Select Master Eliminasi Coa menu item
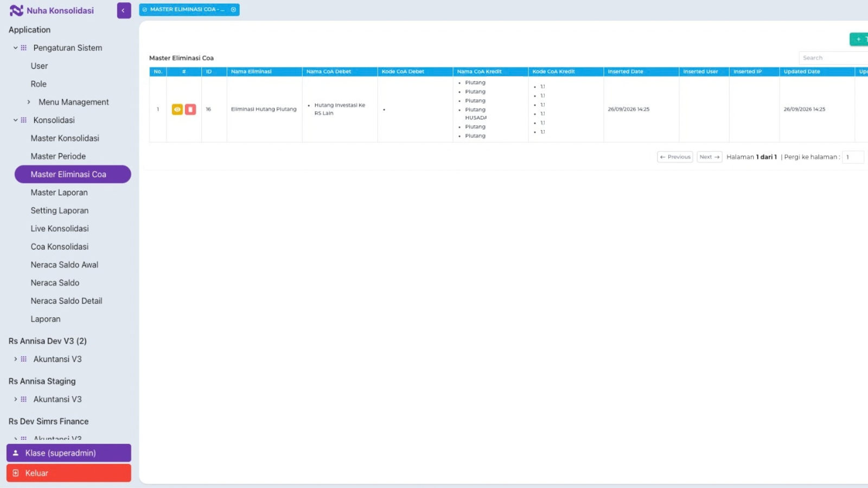 click(x=73, y=174)
